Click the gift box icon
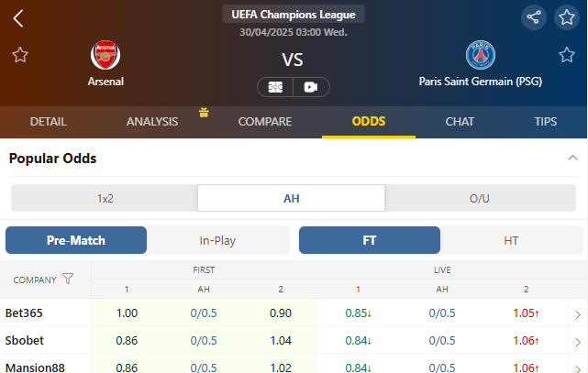The image size is (588, 373). tap(204, 113)
